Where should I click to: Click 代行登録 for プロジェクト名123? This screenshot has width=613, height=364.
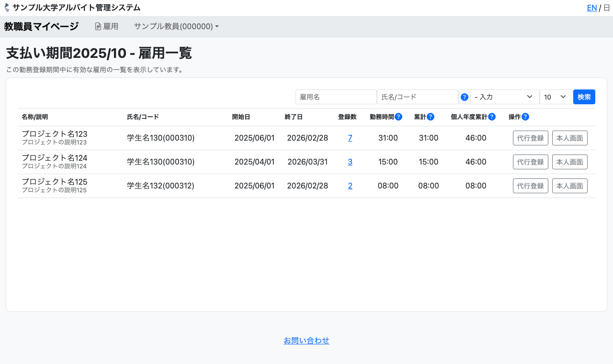click(x=530, y=138)
